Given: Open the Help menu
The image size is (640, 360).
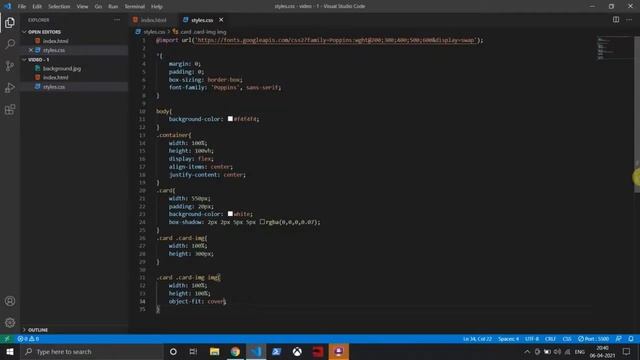Looking at the screenshot, I should pos(157,6).
